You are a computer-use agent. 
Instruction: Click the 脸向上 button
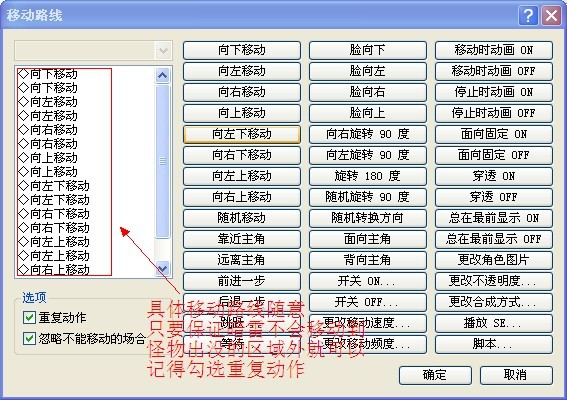coord(368,113)
